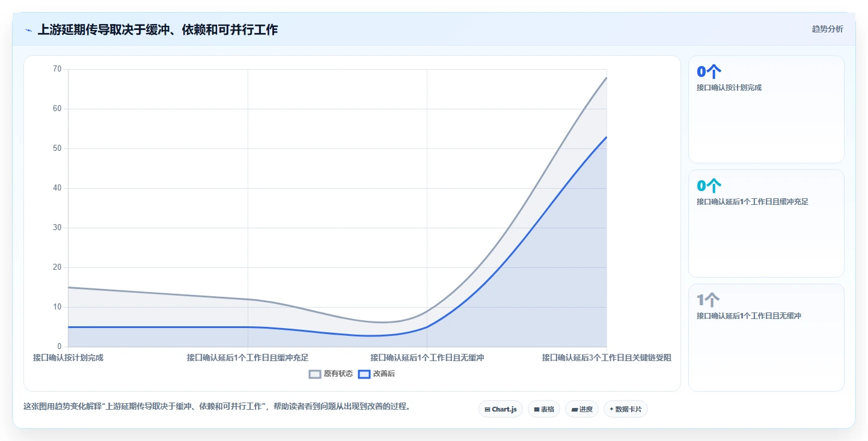This screenshot has height=441, width=868.
Task: Open the 接口确认延后1个工作日且无缓冲 stat card
Action: click(x=766, y=338)
